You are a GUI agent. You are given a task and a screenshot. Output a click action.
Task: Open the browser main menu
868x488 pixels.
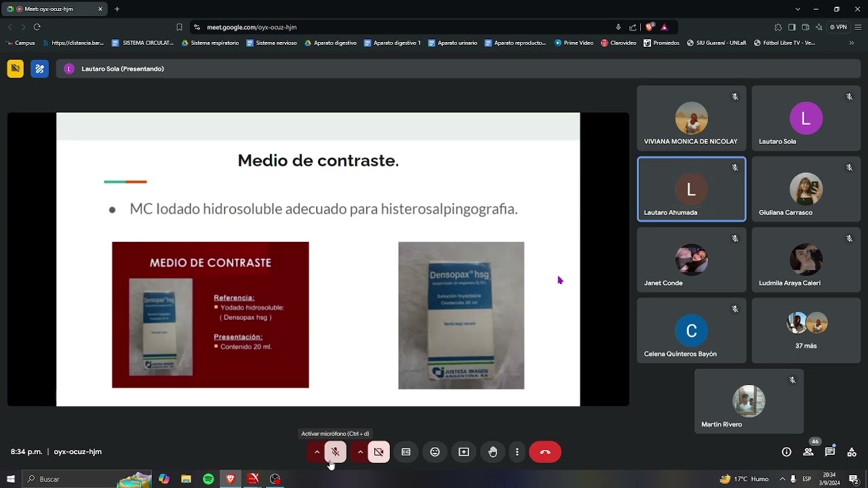coord(856,27)
